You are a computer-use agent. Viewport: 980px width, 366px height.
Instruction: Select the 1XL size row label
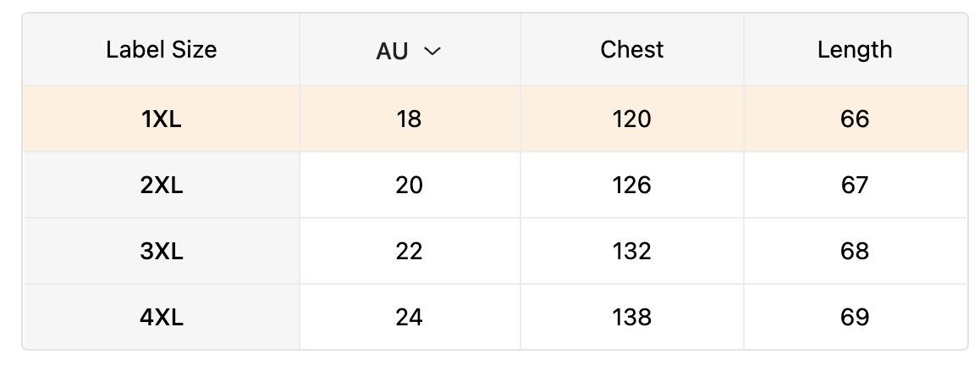pos(161,119)
